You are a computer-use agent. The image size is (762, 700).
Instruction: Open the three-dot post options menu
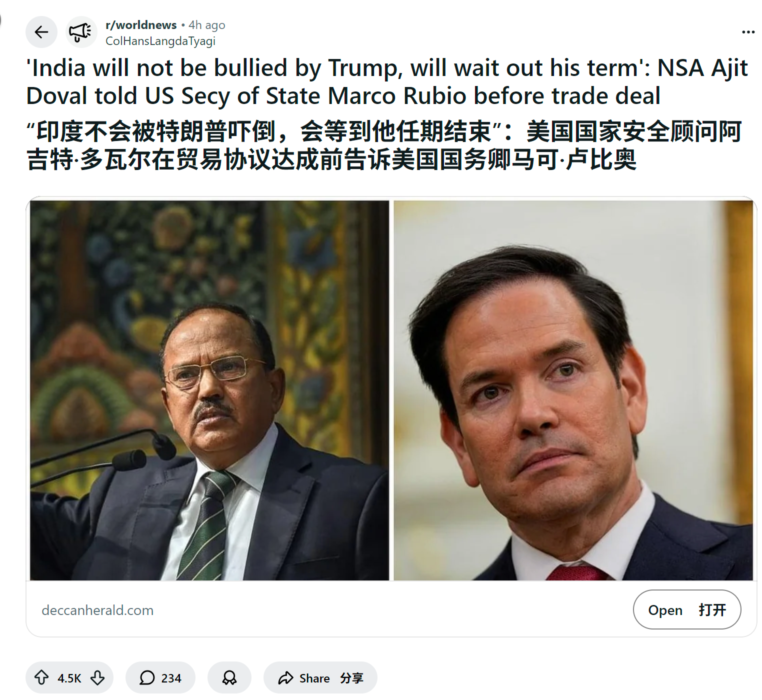tap(748, 32)
